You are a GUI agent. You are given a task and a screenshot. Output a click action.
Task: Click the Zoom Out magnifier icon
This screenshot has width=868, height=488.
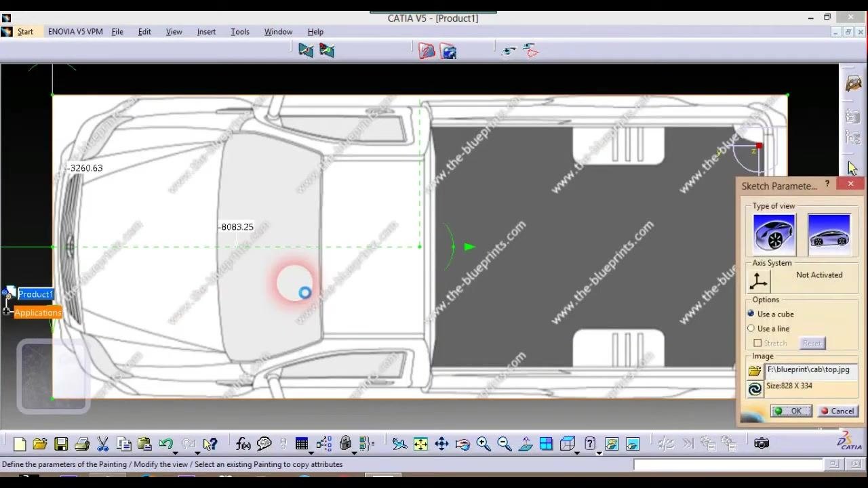[x=505, y=444]
